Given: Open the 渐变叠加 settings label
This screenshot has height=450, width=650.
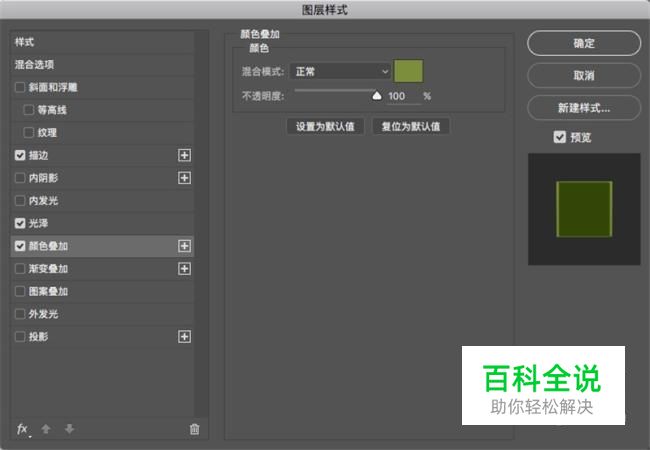Looking at the screenshot, I should (49, 269).
